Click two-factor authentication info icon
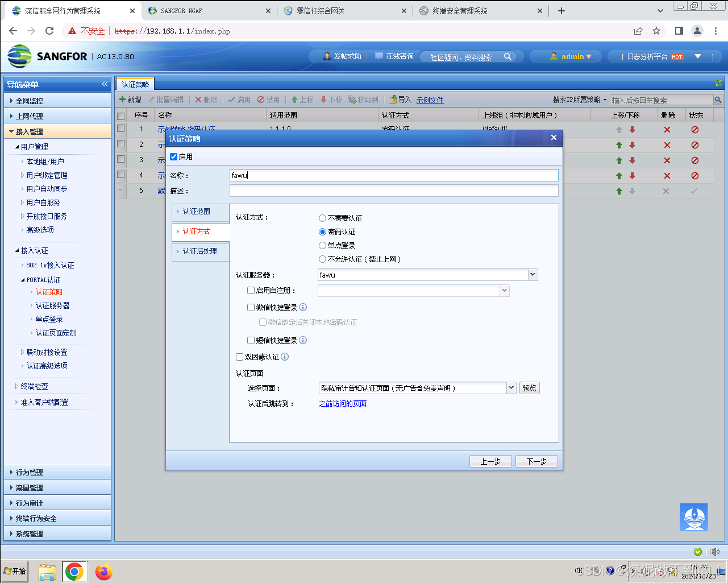 click(285, 357)
